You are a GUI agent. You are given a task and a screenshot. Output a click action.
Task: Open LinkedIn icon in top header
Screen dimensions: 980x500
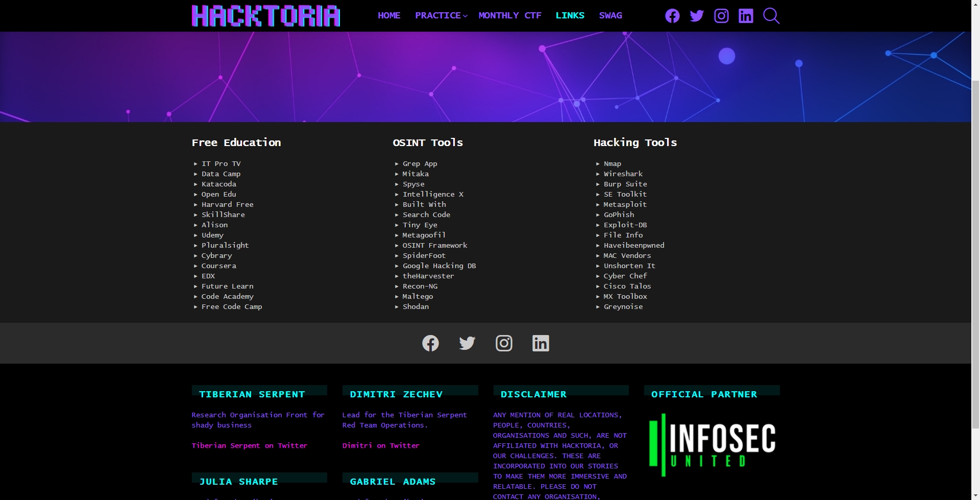tap(746, 16)
